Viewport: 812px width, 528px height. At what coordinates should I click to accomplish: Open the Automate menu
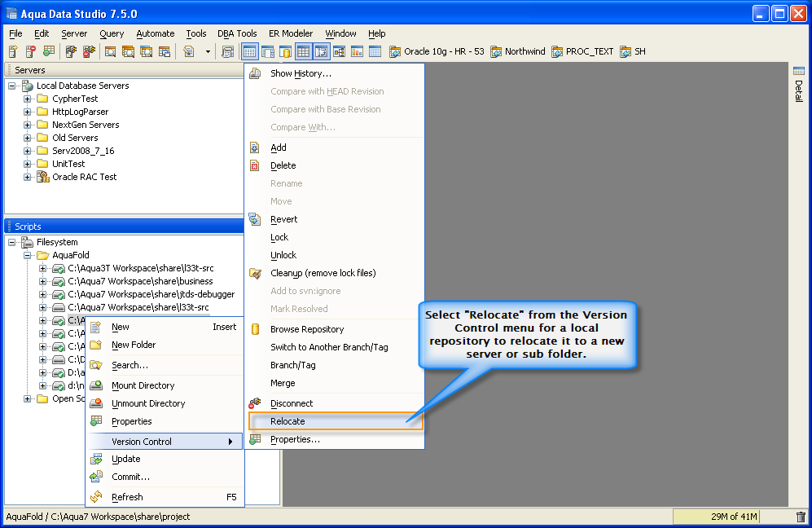[156, 33]
